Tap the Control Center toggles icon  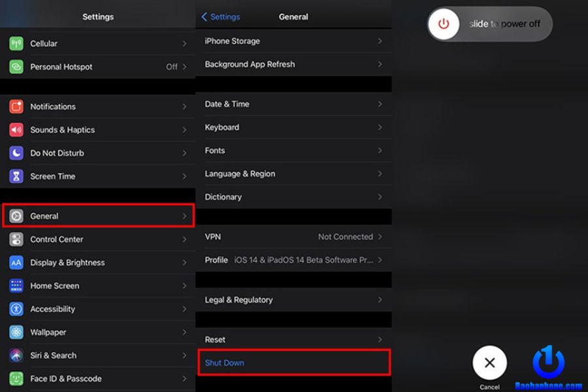click(16, 239)
